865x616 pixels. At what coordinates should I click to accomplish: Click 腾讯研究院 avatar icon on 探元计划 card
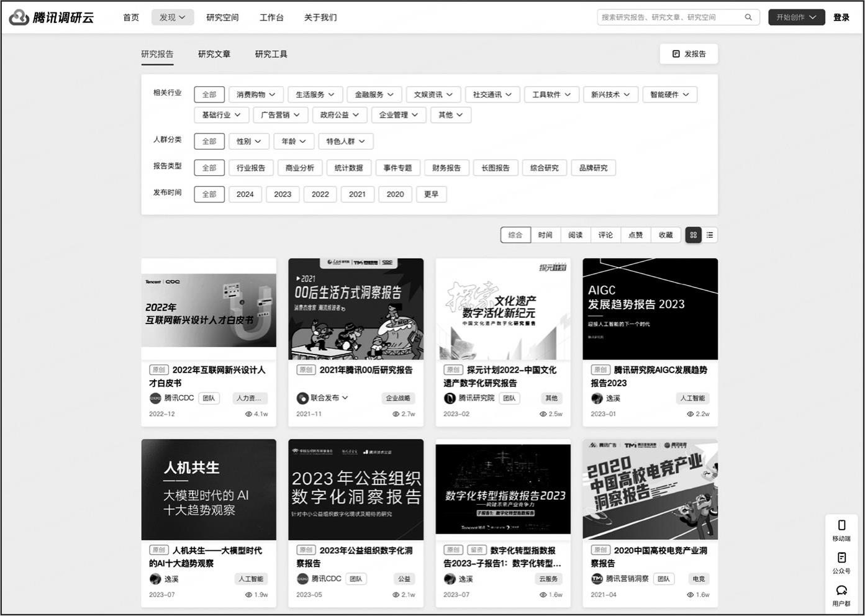[x=450, y=398]
